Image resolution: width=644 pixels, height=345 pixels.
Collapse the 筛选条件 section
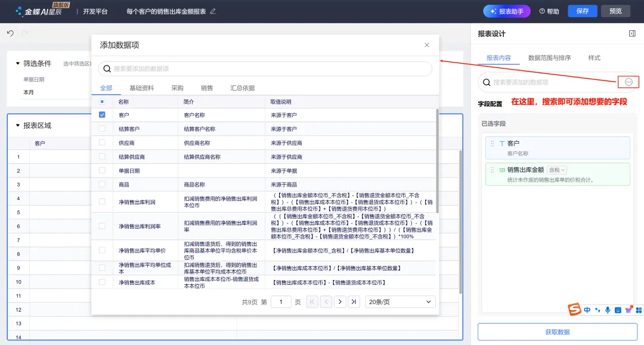pyautogui.click(x=18, y=64)
